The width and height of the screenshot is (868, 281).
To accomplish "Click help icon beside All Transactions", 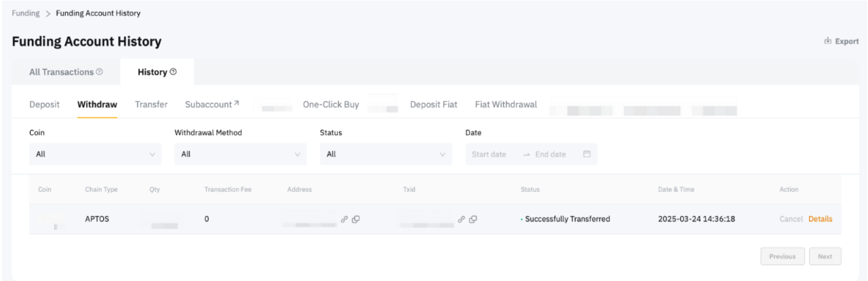I will coord(100,72).
